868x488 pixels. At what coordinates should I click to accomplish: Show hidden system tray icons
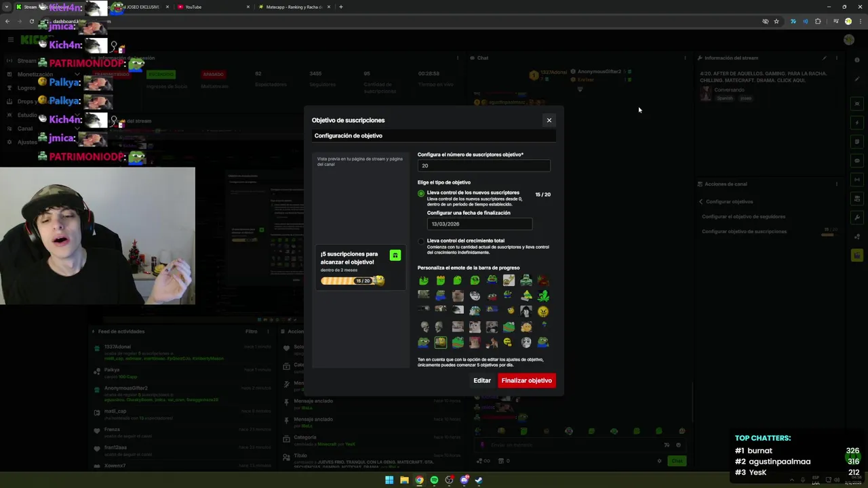791,480
